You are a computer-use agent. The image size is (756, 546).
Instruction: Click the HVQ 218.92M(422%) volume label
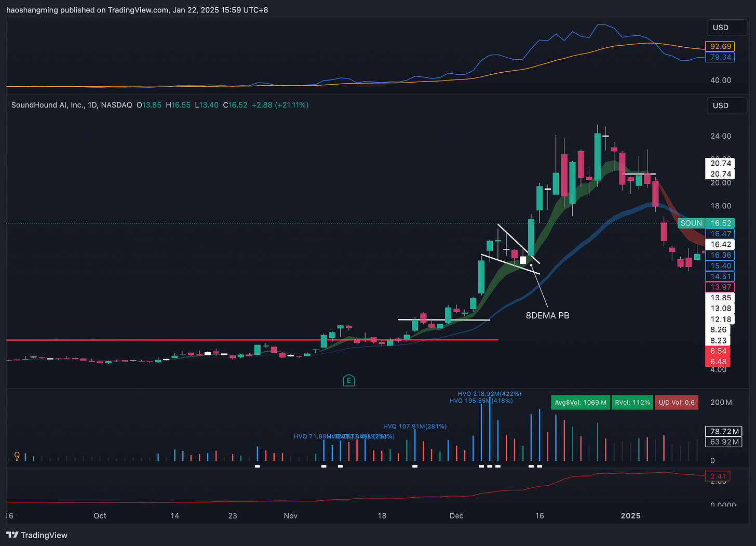click(x=489, y=394)
